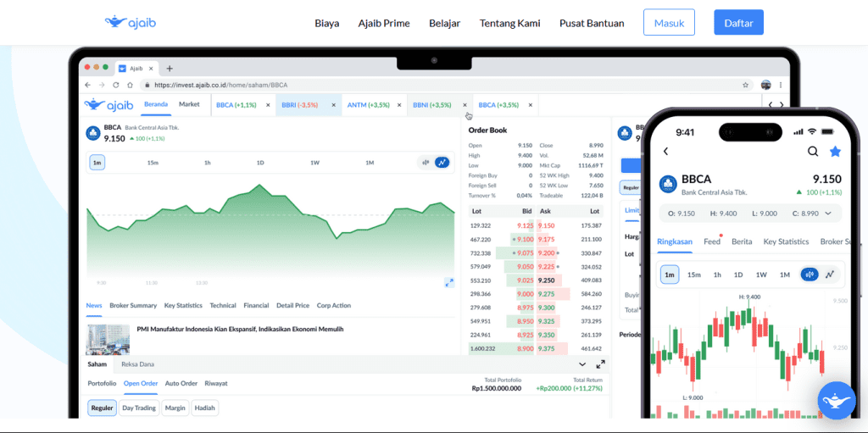Expand the OHLC summary chevron on phone
The image size is (868, 433).
click(x=828, y=214)
